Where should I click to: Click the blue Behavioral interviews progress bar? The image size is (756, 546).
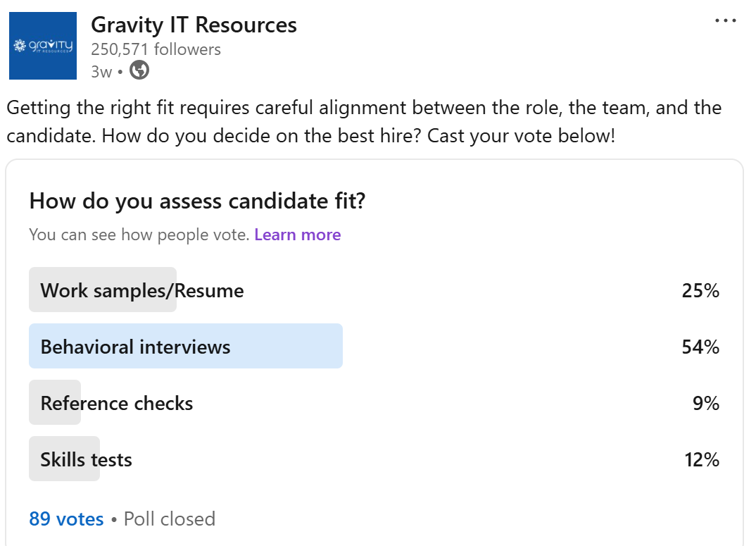[x=186, y=346]
